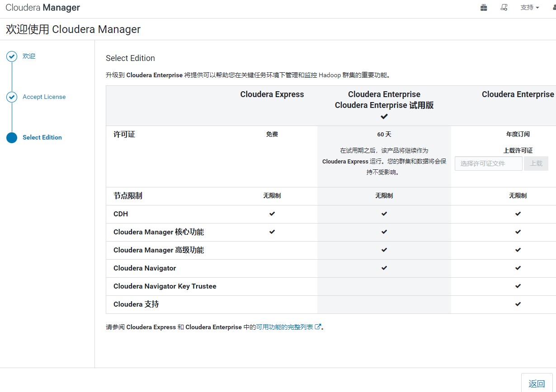Viewport: 556px width, 392px height.
Task: Open the 可用功能的完整列表 link
Action: 285,327
